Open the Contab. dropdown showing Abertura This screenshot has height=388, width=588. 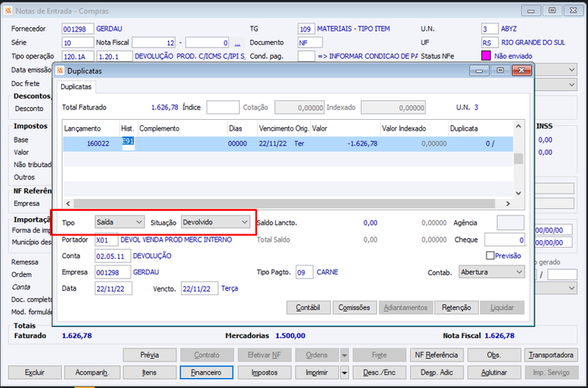[492, 272]
